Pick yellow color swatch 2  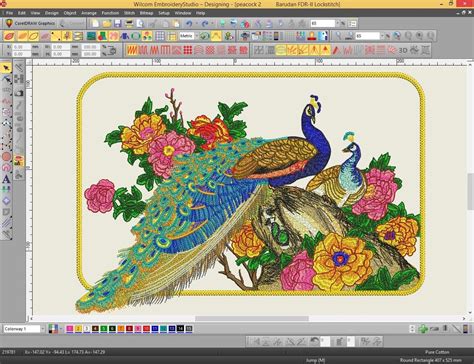78,329
